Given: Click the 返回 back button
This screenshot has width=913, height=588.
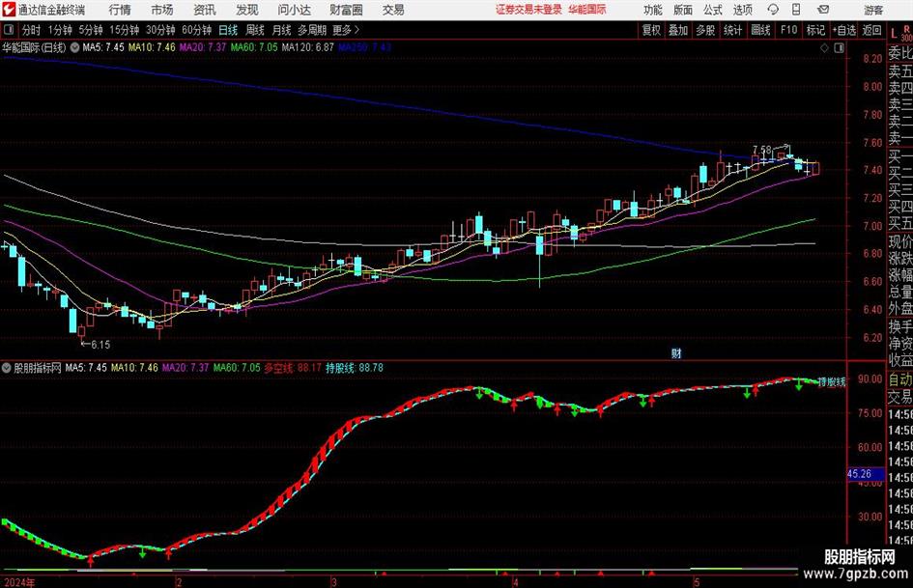Looking at the screenshot, I should [x=871, y=30].
